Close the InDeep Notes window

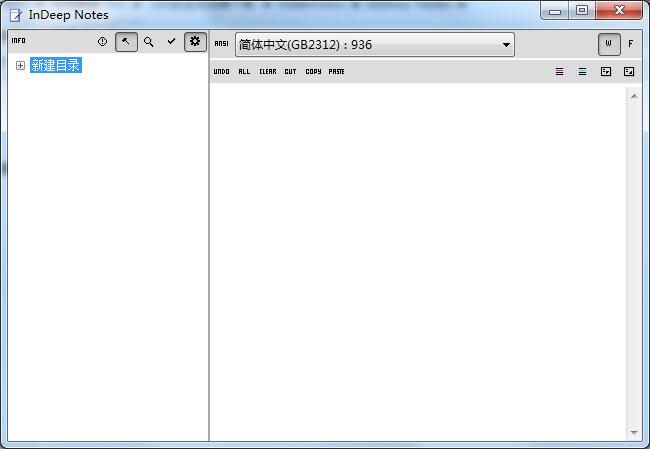619,10
